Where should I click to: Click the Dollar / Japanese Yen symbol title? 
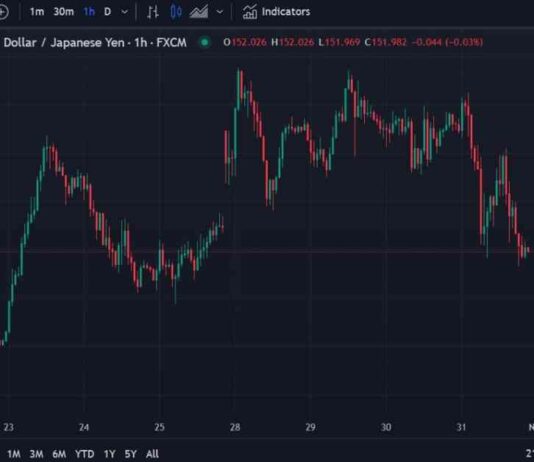pos(95,43)
